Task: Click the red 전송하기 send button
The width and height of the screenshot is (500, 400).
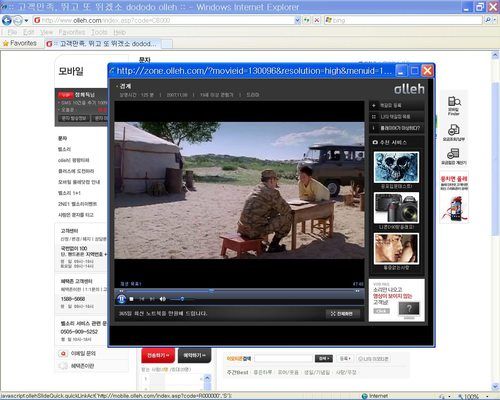Action: tap(158, 356)
